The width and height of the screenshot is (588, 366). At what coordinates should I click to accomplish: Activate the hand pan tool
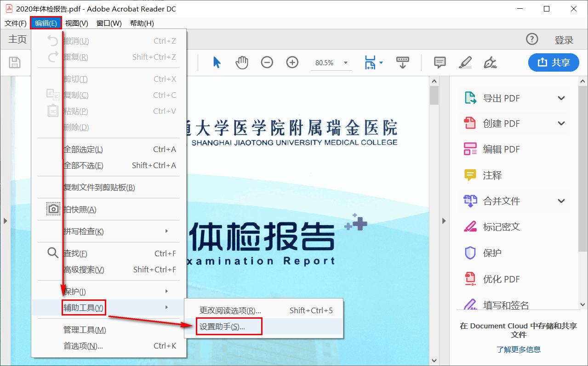[x=242, y=62]
